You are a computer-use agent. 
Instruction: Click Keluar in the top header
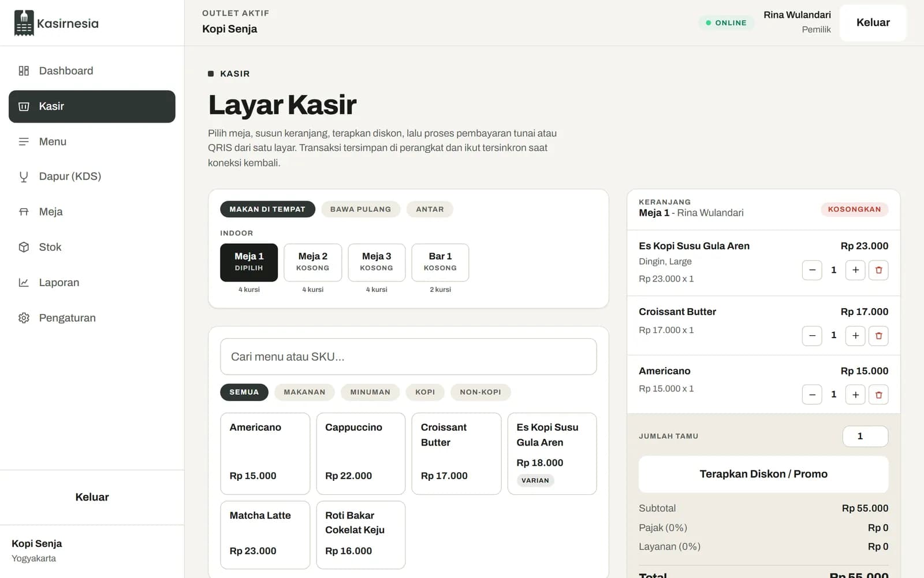873,23
